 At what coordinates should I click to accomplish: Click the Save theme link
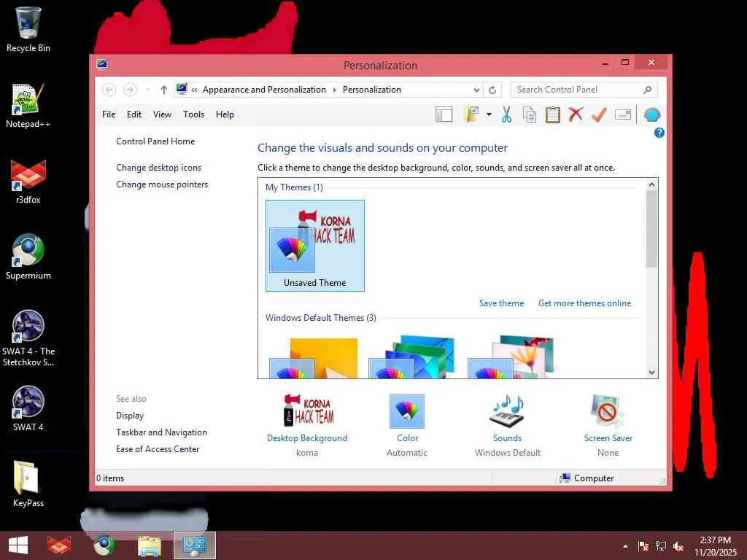501,303
